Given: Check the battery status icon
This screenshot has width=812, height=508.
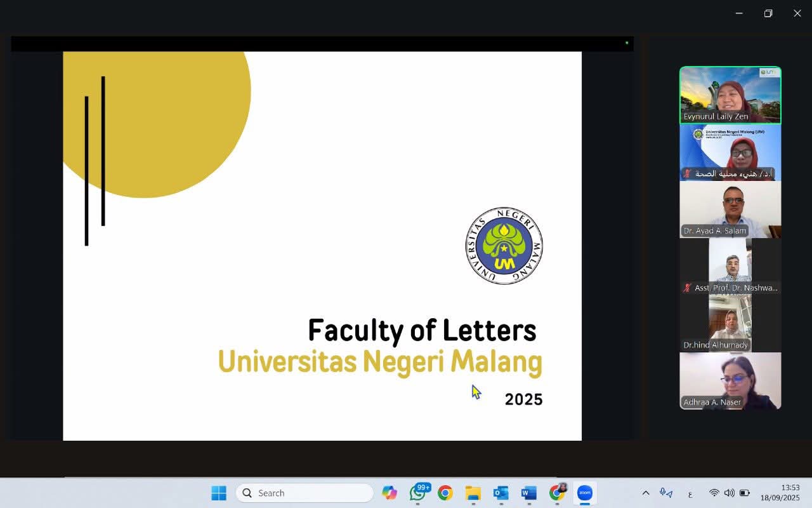Looking at the screenshot, I should [x=745, y=493].
